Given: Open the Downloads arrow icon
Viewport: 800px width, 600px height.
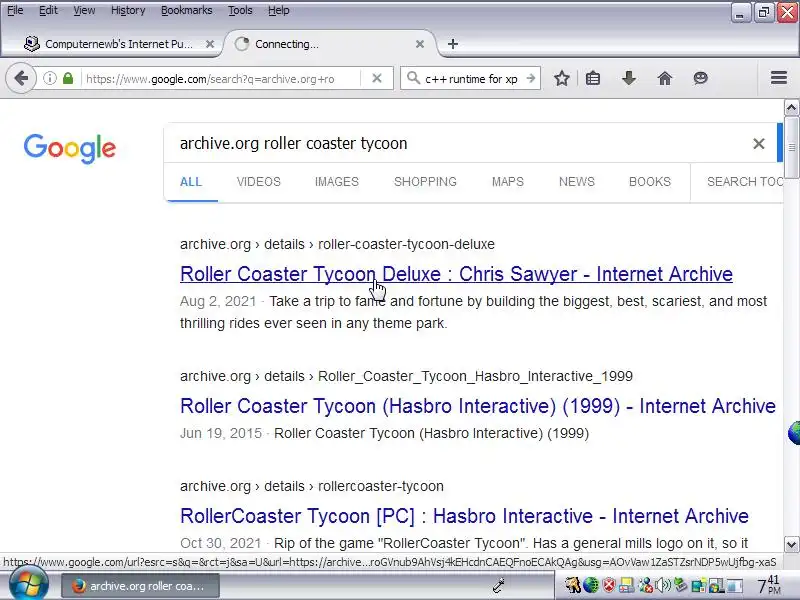Looking at the screenshot, I should [629, 78].
